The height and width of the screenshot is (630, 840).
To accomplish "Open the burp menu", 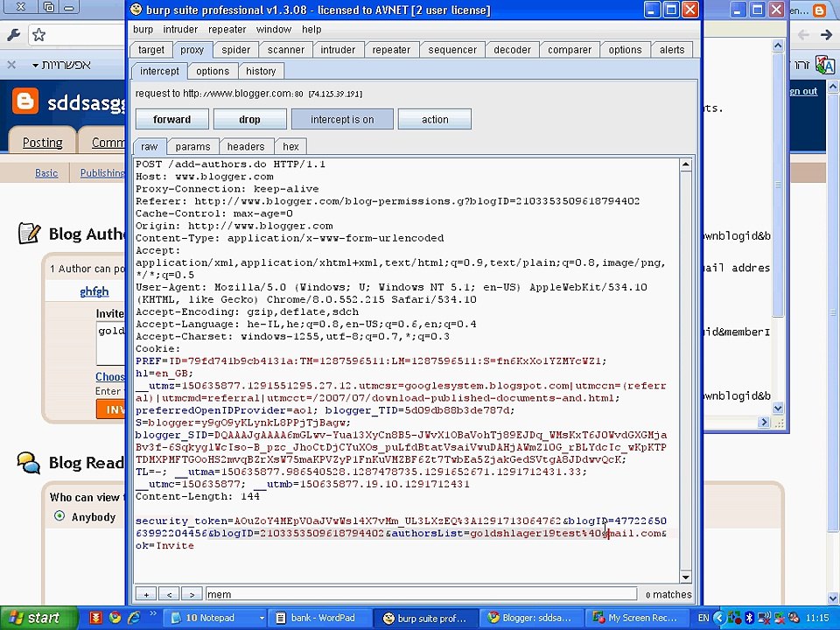I will (x=143, y=30).
